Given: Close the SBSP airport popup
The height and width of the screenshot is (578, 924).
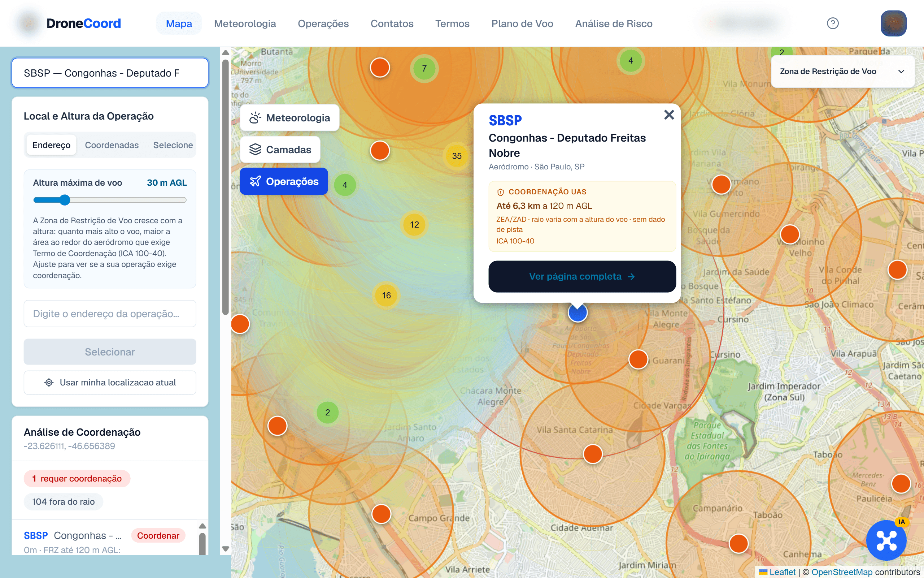Looking at the screenshot, I should point(668,115).
